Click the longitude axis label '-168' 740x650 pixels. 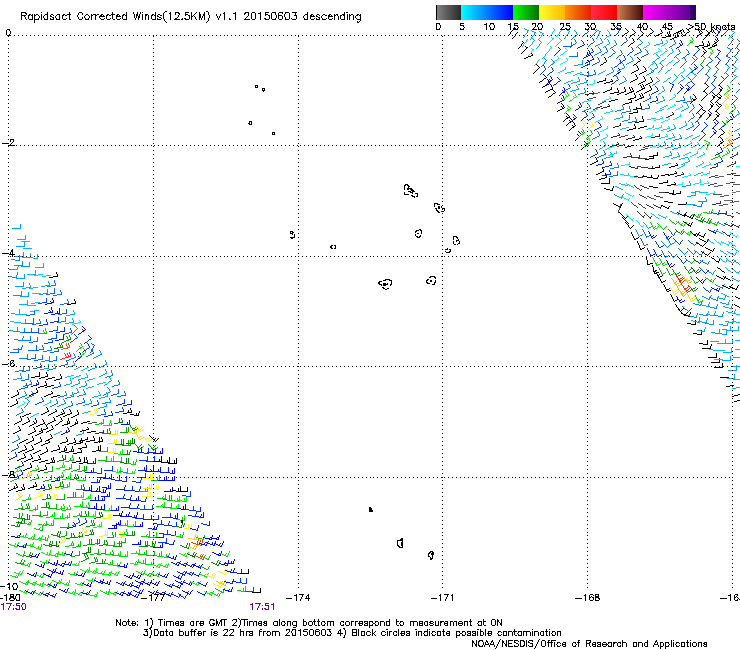587,598
